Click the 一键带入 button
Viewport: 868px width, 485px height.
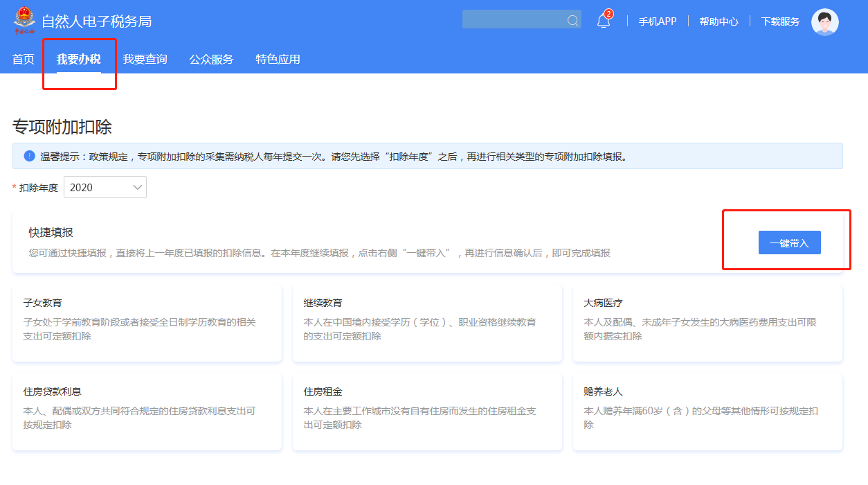click(x=790, y=242)
